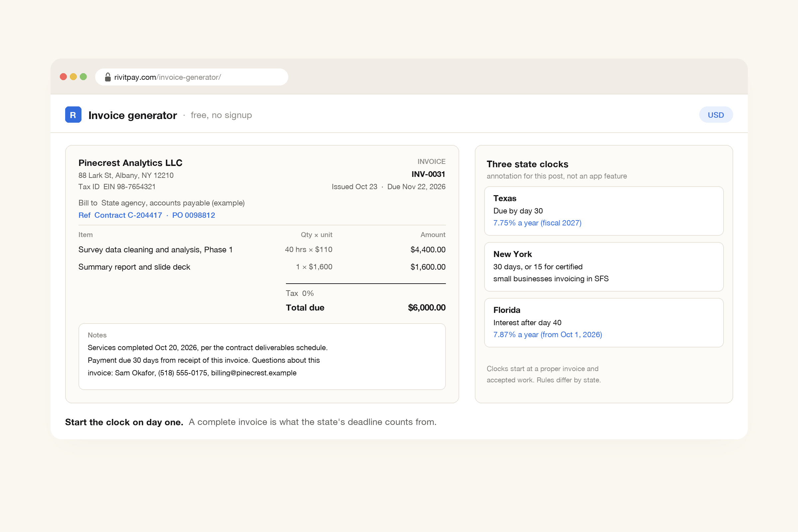Open the Contract C-204417 reference link

128,215
